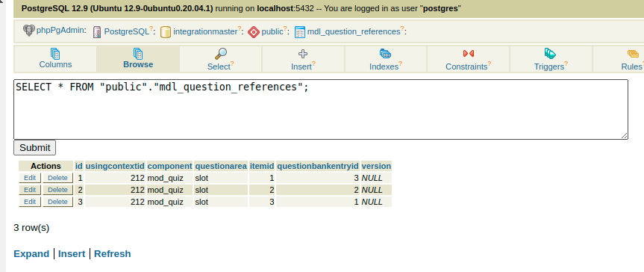Click the mdl_question_references table icon
644x272 pixels.
click(x=300, y=31)
